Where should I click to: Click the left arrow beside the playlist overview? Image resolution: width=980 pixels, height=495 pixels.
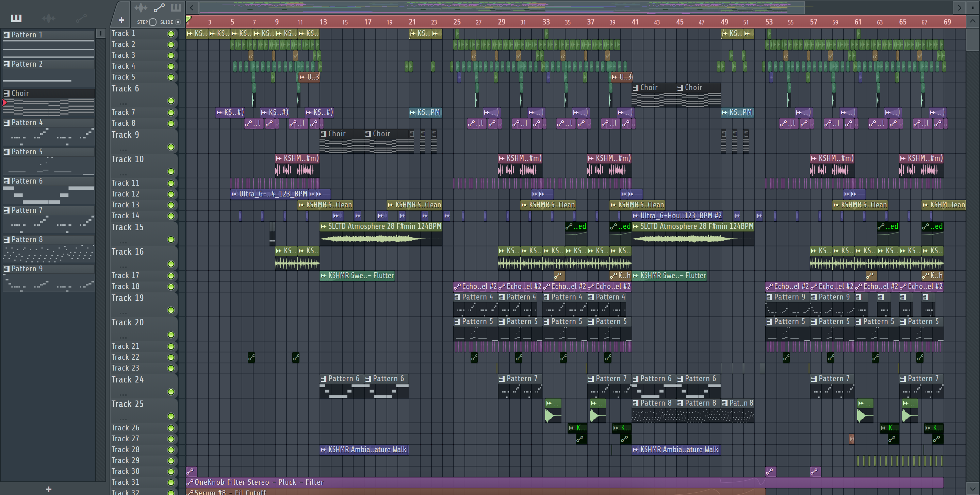(x=192, y=7)
